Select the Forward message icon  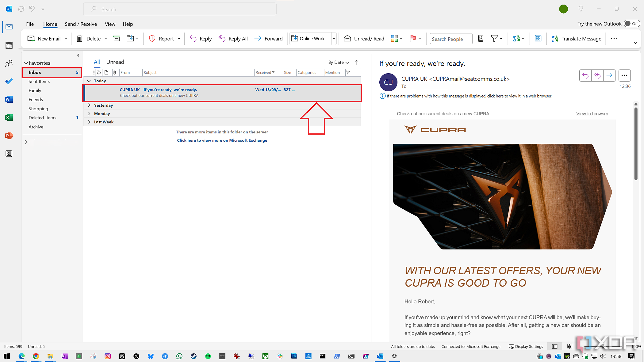610,75
